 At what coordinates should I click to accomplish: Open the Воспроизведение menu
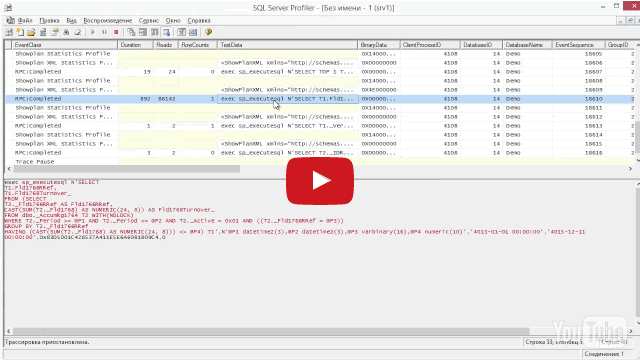[108, 20]
